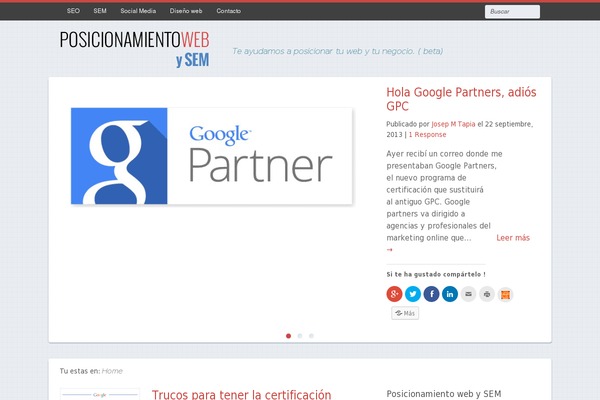The width and height of the screenshot is (600, 400).
Task: Click the Home breadcrumb link
Action: pos(112,371)
